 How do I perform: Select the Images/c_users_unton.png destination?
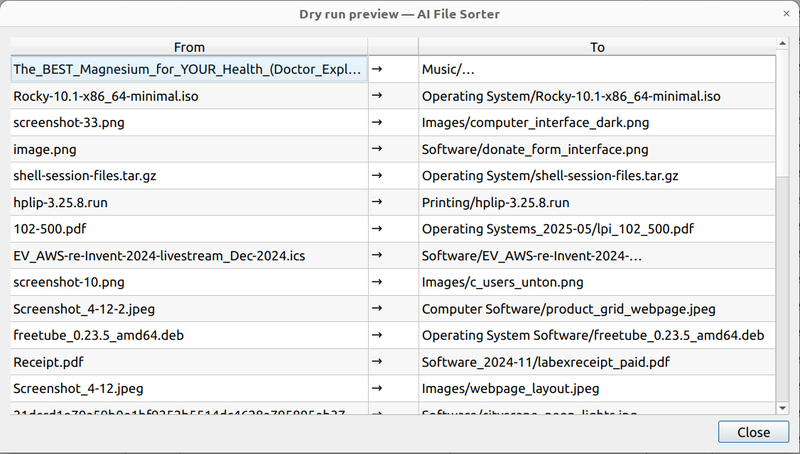[x=502, y=282]
